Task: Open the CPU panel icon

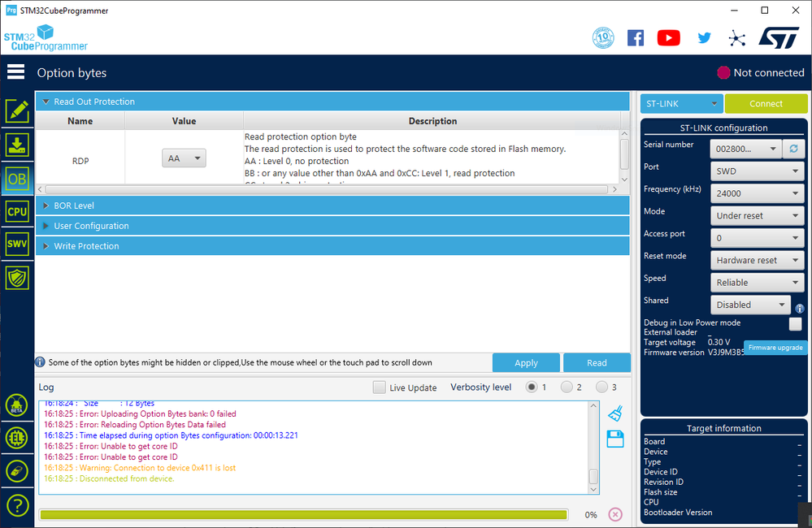Action: point(17,212)
